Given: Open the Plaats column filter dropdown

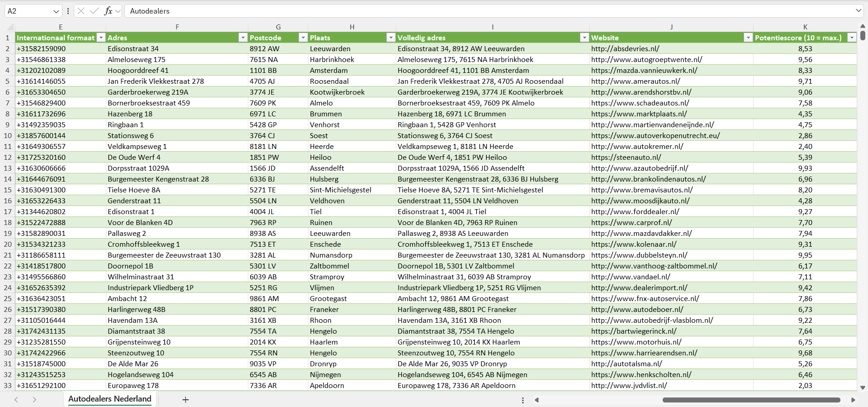Looking at the screenshot, I should pos(391,38).
